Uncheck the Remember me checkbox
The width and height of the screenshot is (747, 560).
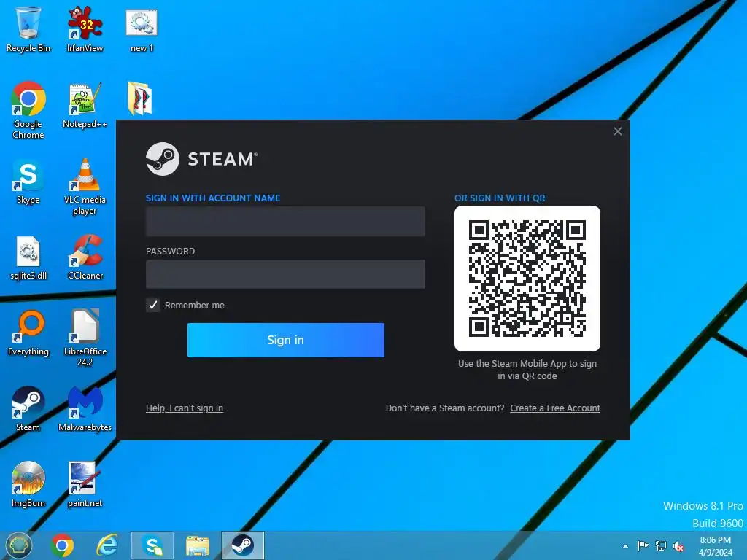(153, 306)
